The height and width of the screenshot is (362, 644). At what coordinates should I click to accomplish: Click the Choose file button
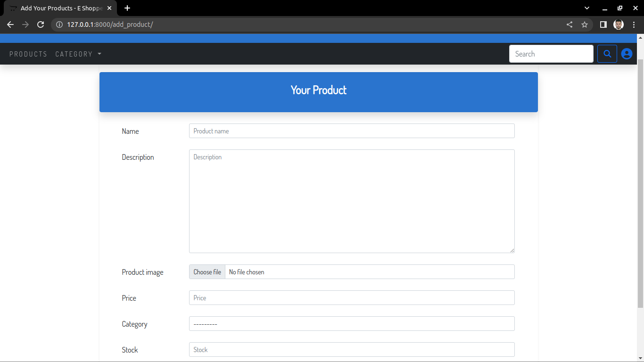pyautogui.click(x=207, y=271)
